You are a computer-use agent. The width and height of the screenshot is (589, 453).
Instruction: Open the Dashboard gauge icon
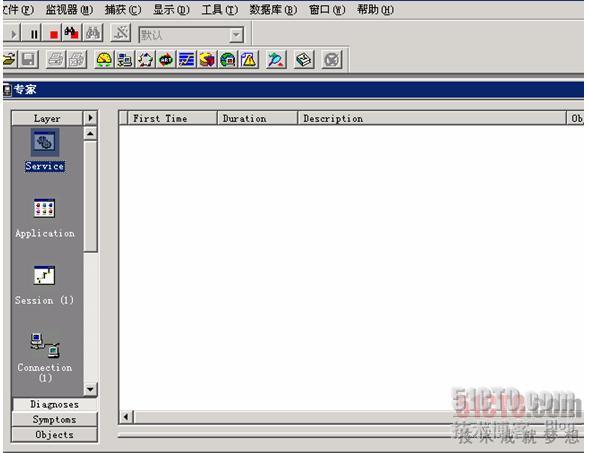click(x=104, y=59)
